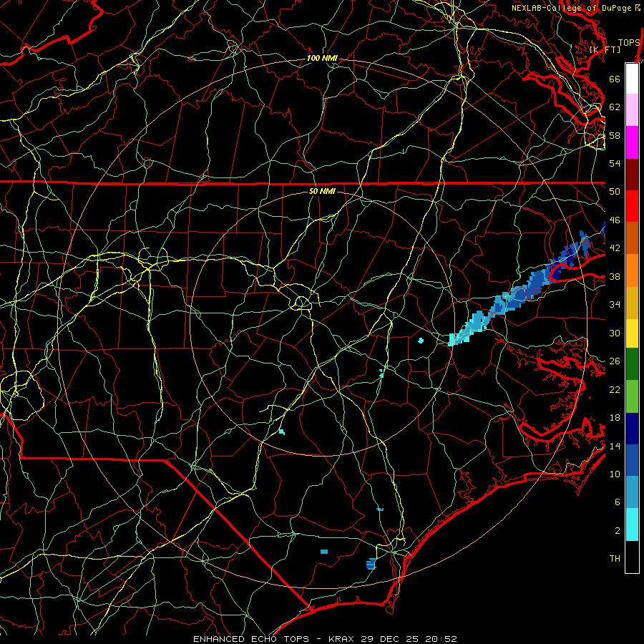
Task: Click the legend value 26
Action: pyautogui.click(x=615, y=361)
